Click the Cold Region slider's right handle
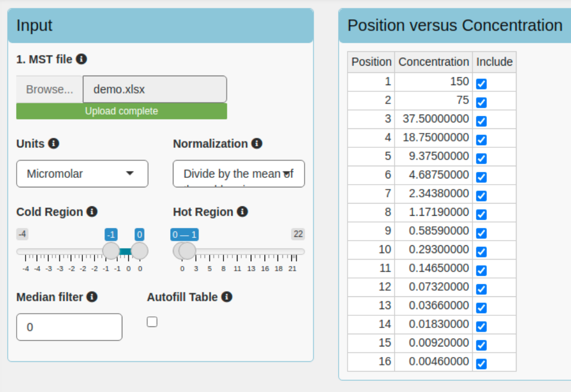Viewport: 571px width, 392px height. click(x=140, y=251)
